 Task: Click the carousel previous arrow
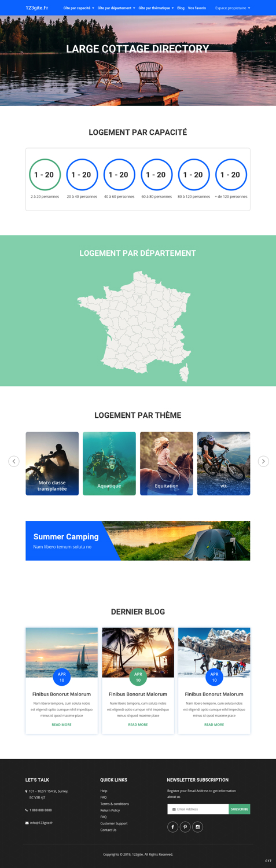coord(14,461)
